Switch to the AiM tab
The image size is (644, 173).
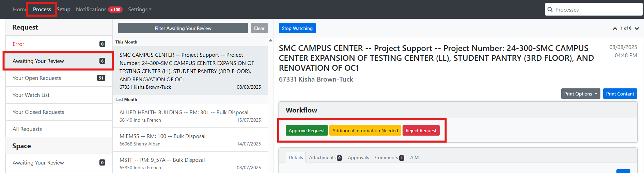click(x=414, y=157)
